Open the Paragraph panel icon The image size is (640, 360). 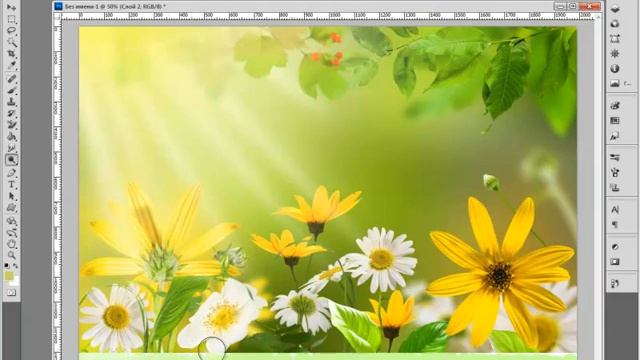[x=615, y=224]
